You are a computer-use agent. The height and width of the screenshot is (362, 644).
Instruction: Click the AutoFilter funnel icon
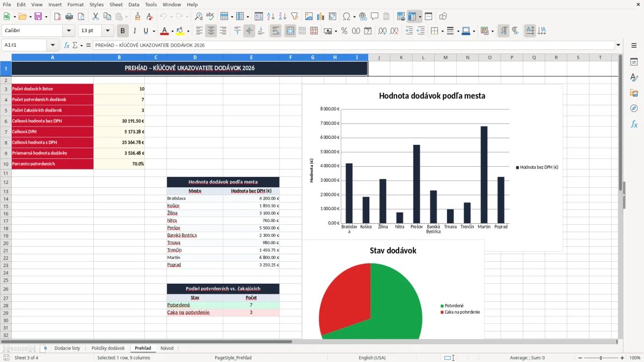[x=294, y=17]
